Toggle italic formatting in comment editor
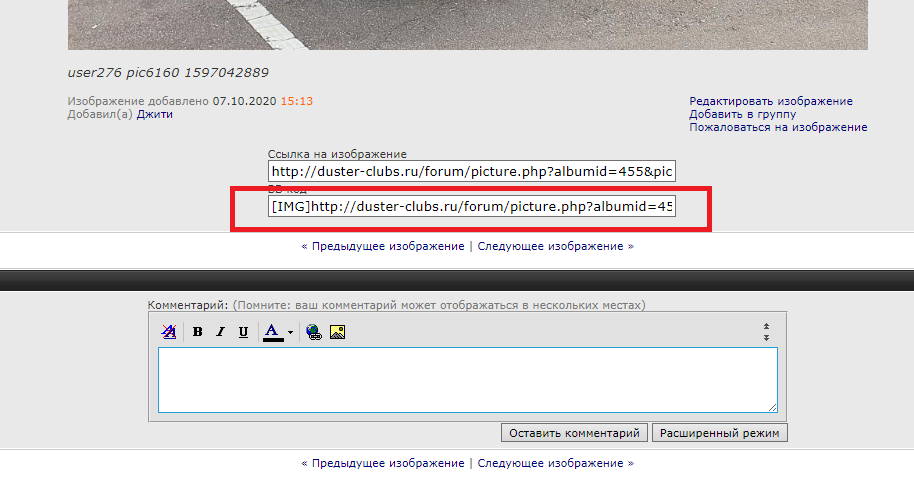This screenshot has height=483, width=914. [x=220, y=332]
